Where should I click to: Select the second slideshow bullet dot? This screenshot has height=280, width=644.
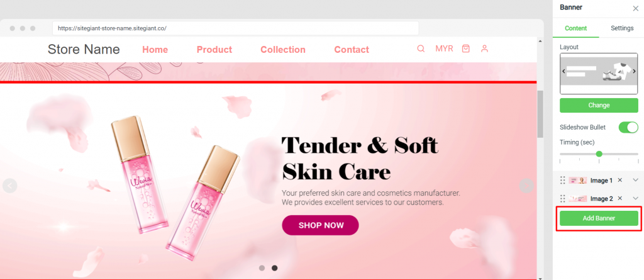coord(274,268)
